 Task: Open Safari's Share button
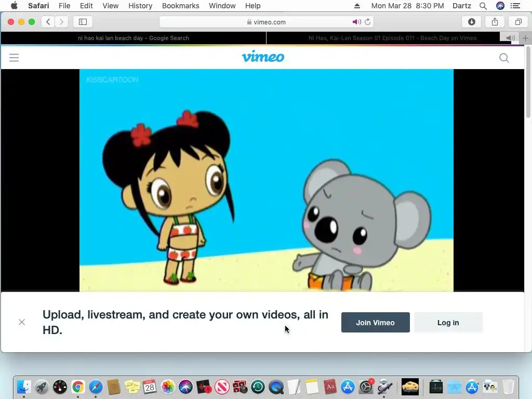pos(495,22)
